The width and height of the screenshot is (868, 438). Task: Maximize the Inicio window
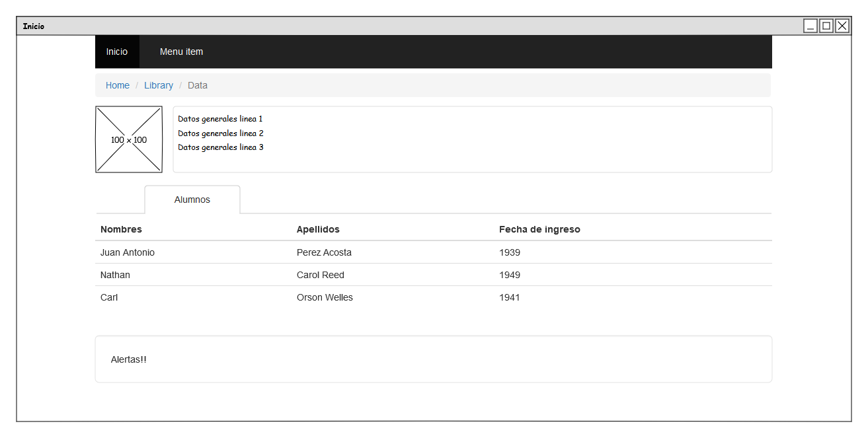point(826,26)
